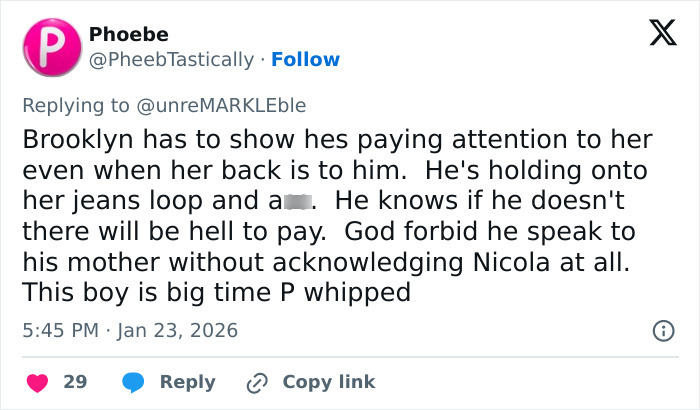Image resolution: width=700 pixels, height=410 pixels.
Task: Open the info circle icon
Action: pyautogui.click(x=661, y=330)
